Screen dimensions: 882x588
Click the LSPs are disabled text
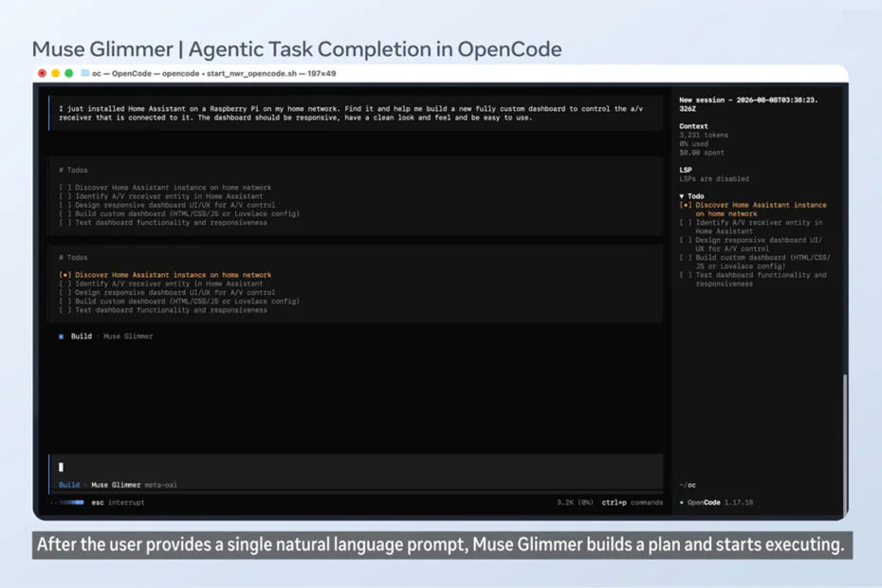pos(714,179)
